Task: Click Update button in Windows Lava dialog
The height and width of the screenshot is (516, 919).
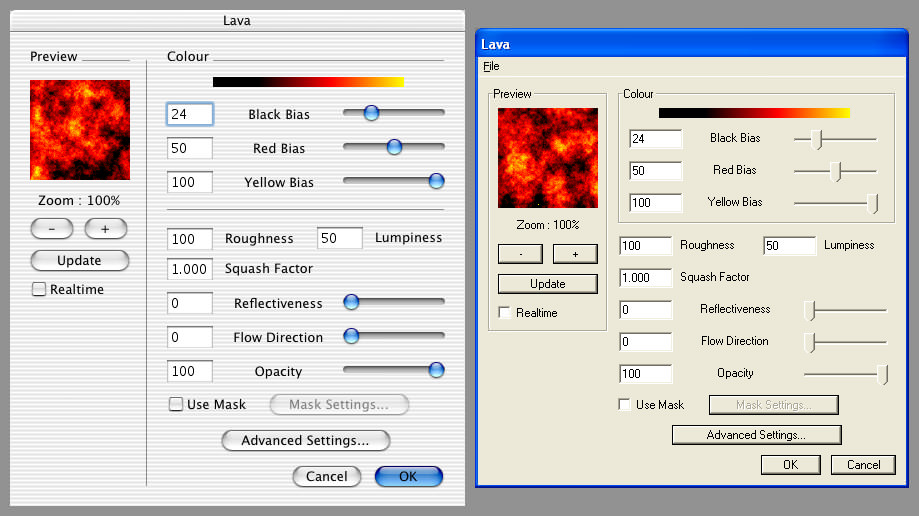Action: pyautogui.click(x=548, y=284)
